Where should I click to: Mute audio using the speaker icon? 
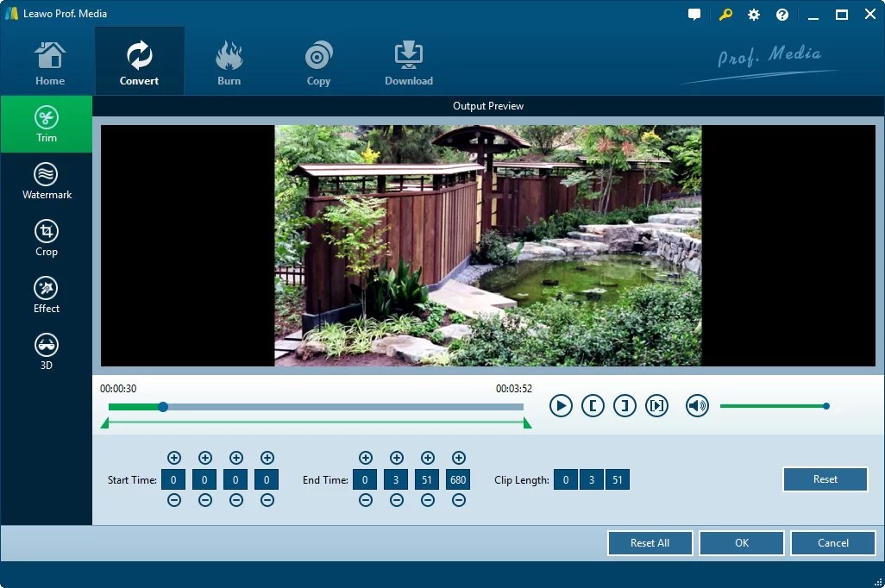697,405
